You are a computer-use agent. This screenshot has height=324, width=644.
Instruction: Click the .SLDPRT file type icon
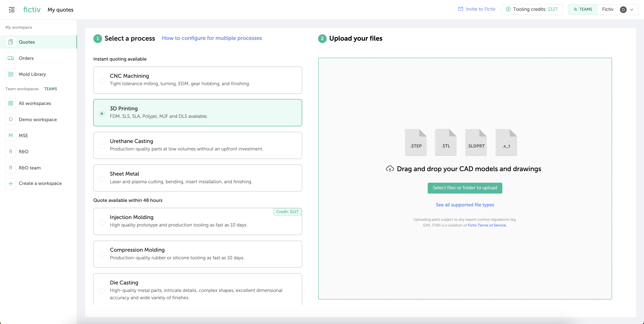[x=476, y=142]
